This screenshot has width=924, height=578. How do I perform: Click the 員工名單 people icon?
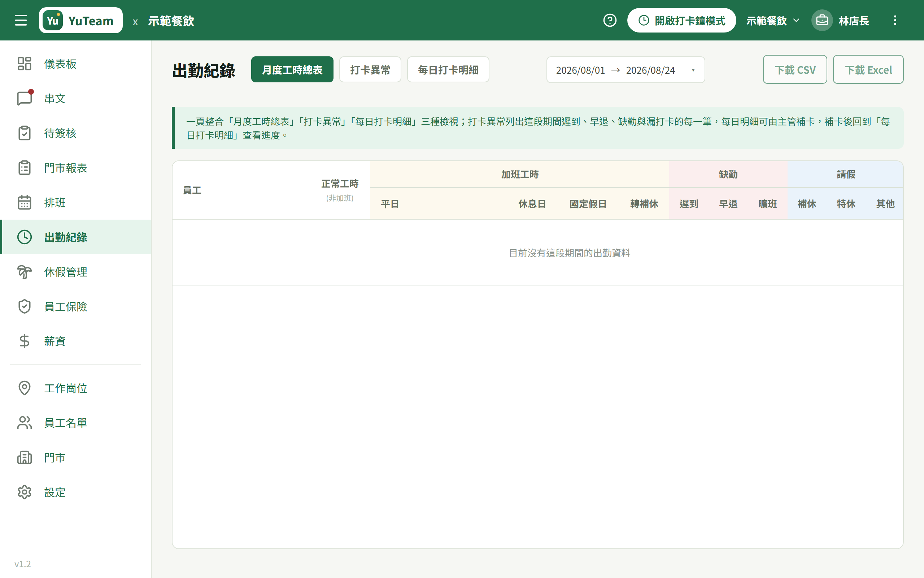click(25, 423)
